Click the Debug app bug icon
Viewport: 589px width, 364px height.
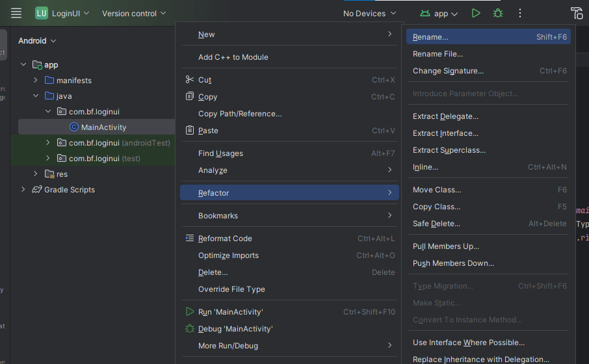pos(498,13)
